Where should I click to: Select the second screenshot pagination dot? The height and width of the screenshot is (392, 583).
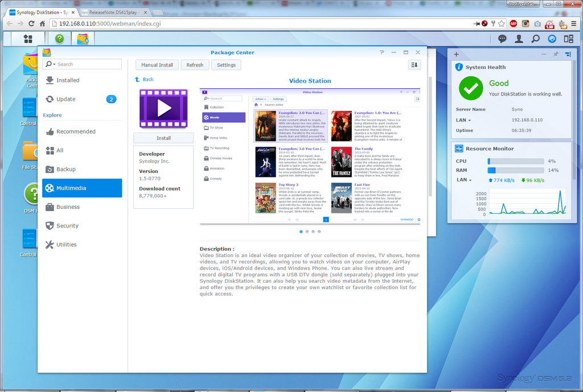307,232
